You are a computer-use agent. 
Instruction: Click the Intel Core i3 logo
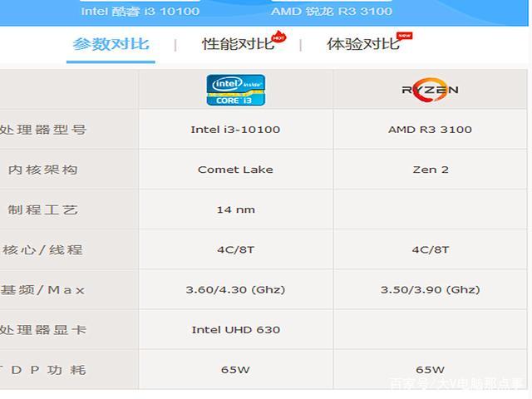click(236, 90)
